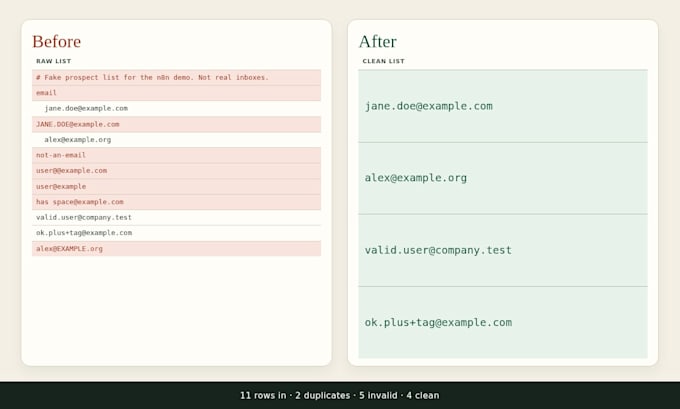Image resolution: width=680 pixels, height=409 pixels.
Task: Select raw row 'jane.doe@example.com'
Action: (x=177, y=108)
